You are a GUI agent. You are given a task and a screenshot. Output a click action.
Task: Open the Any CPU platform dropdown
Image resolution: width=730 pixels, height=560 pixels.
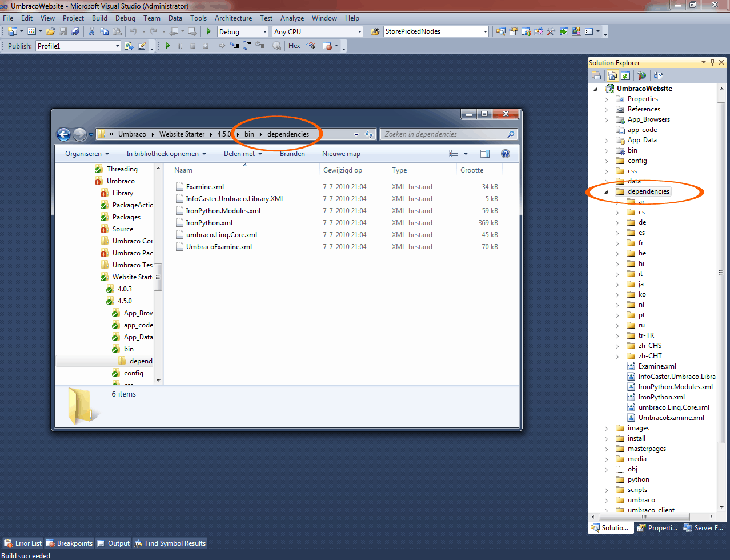[359, 32]
